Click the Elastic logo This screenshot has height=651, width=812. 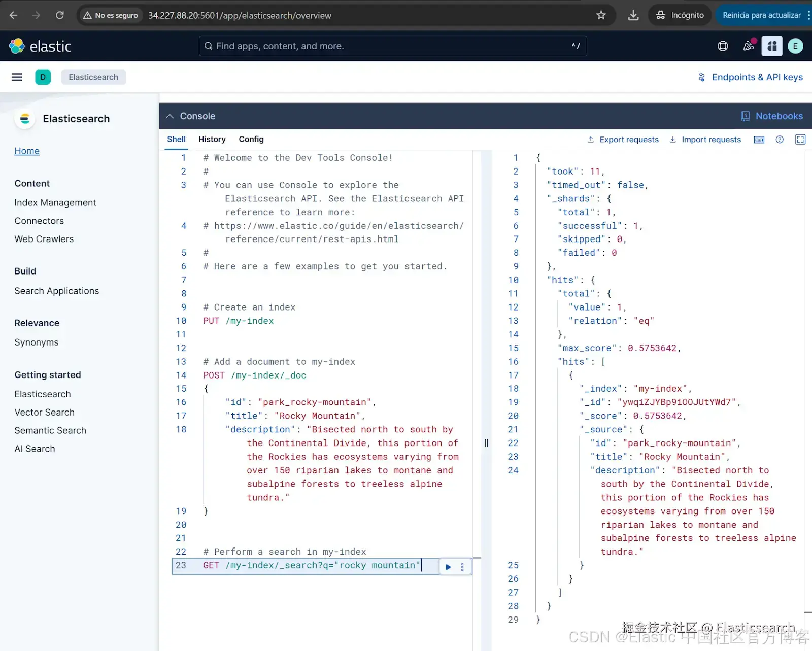tap(40, 46)
